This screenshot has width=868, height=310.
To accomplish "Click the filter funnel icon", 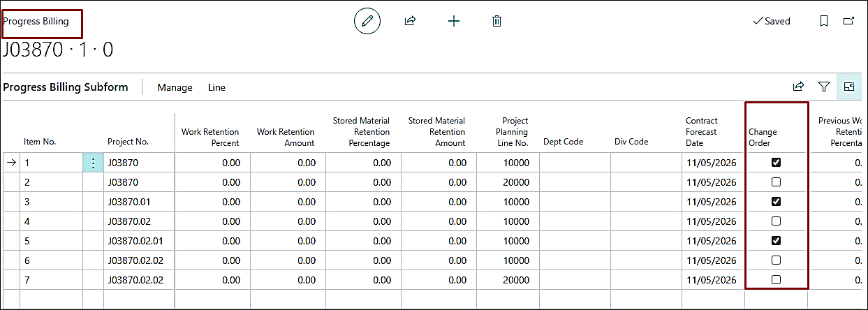I will point(824,87).
